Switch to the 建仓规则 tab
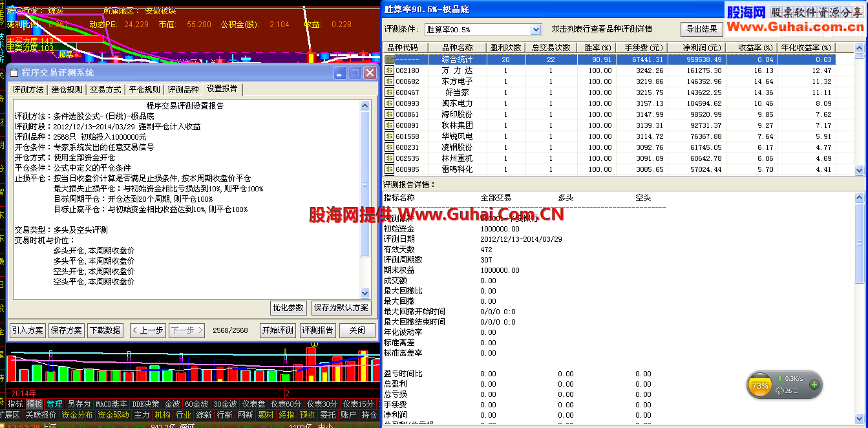The height and width of the screenshot is (428, 868). 67,89
